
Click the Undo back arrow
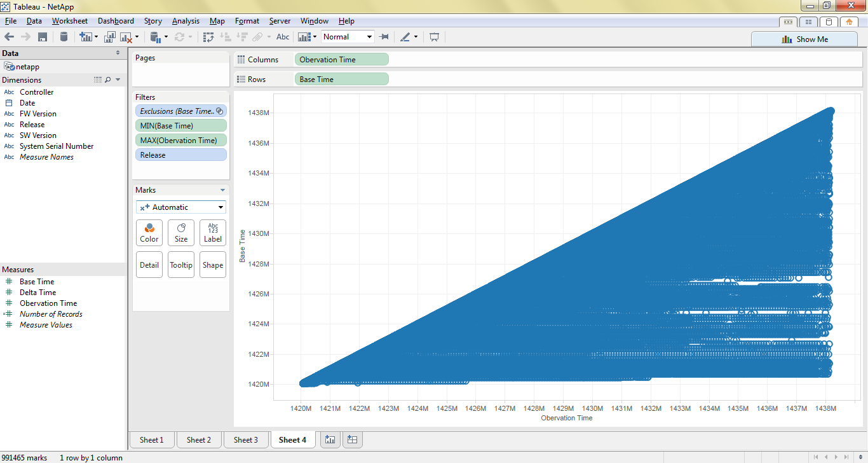tap(10, 37)
